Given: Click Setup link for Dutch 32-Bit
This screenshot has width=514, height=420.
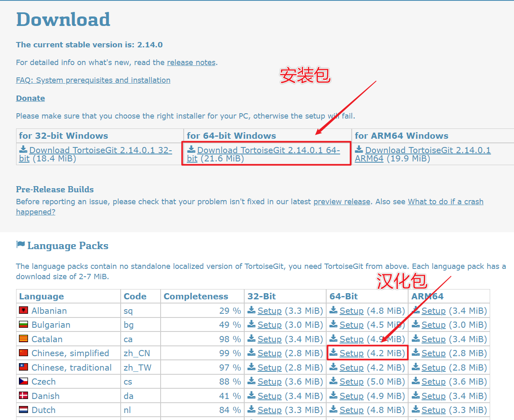Looking at the screenshot, I should click(x=269, y=410).
